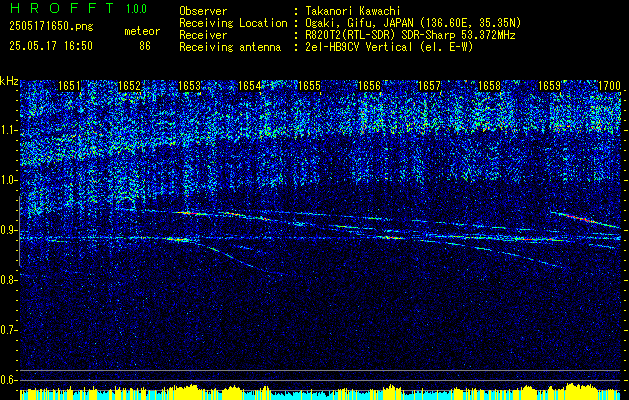The width and height of the screenshot is (629, 400).
Task: Click the Receiving Location label
Action: click(x=233, y=23)
